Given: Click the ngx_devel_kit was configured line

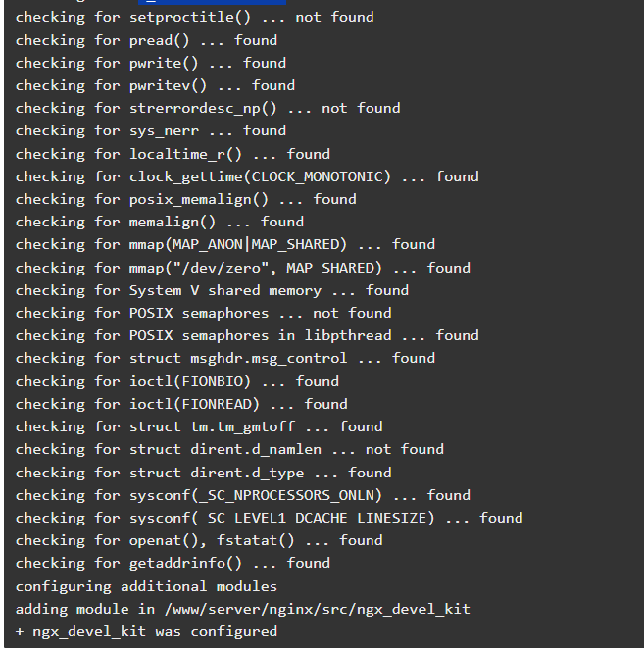Looking at the screenshot, I should [x=146, y=631].
